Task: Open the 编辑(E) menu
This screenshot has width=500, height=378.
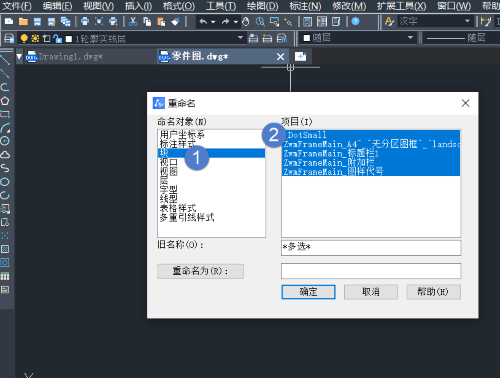Action: (57, 6)
